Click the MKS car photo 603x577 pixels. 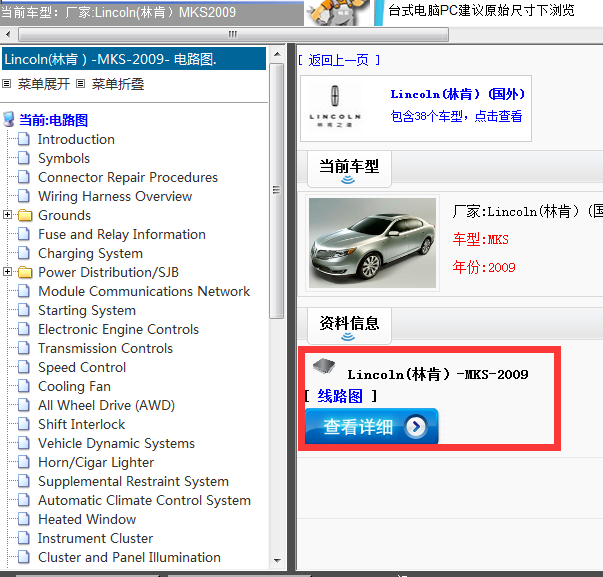click(372, 243)
